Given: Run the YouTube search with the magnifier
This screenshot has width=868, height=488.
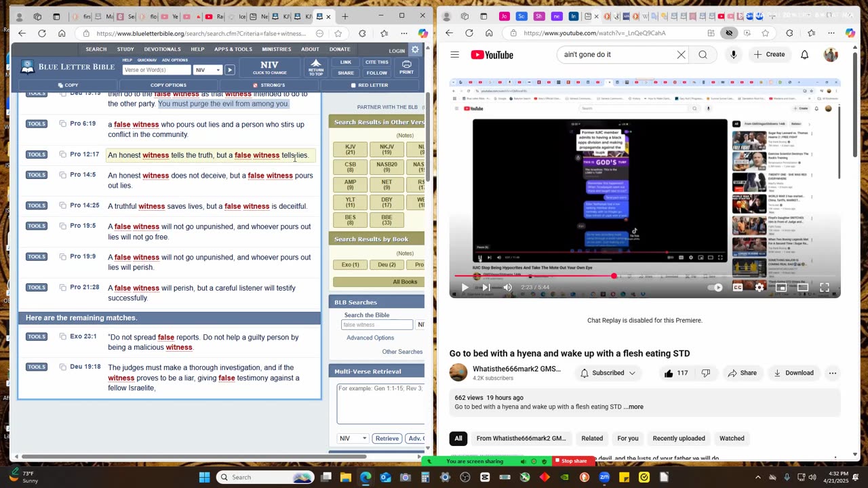Looking at the screenshot, I should pyautogui.click(x=703, y=55).
